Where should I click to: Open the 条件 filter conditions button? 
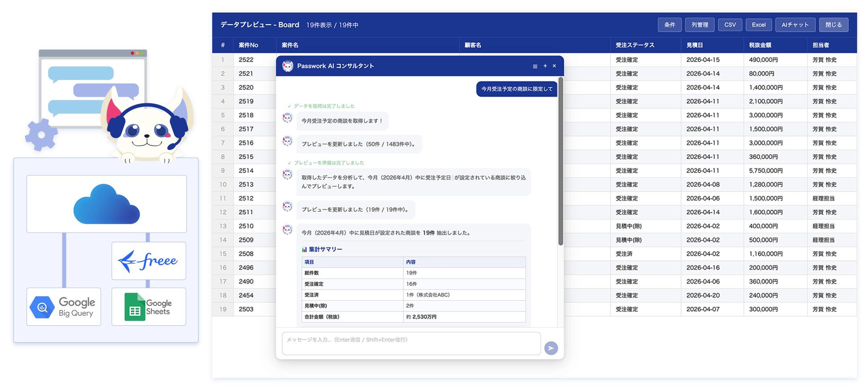(x=669, y=25)
